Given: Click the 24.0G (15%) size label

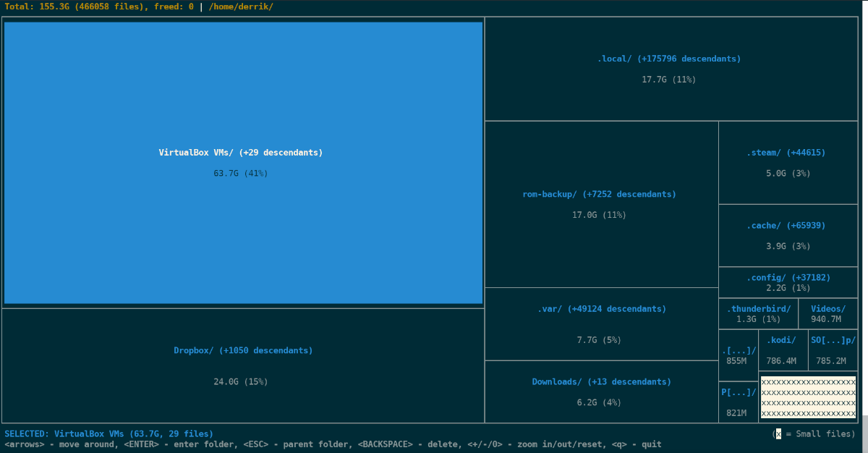Looking at the screenshot, I should point(241,381).
